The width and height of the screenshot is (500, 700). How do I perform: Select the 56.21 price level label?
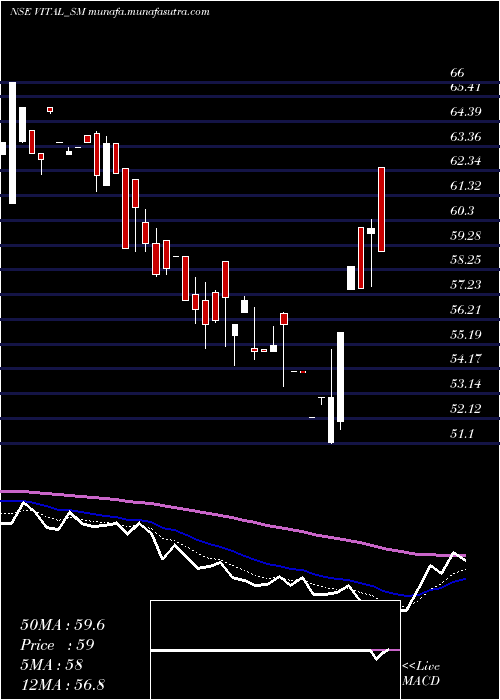(x=466, y=309)
